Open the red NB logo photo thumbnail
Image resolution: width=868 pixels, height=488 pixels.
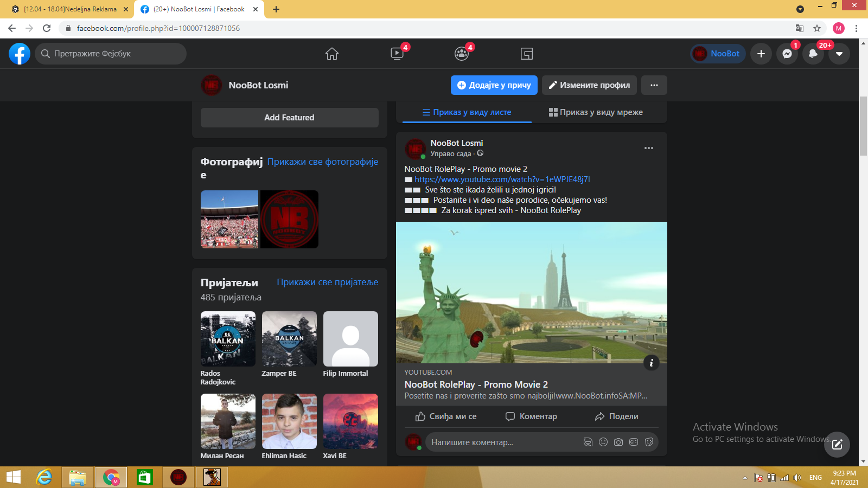(289, 219)
